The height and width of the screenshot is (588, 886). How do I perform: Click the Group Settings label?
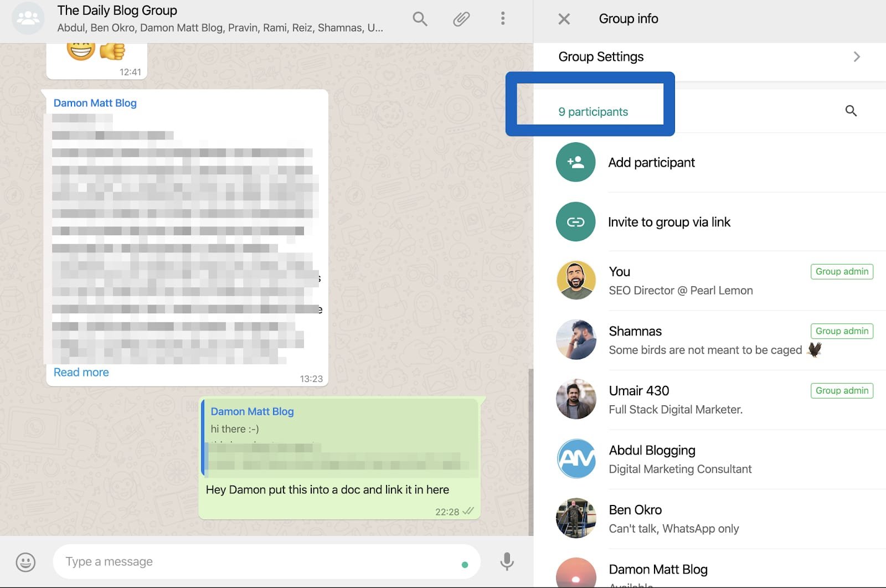coord(601,56)
